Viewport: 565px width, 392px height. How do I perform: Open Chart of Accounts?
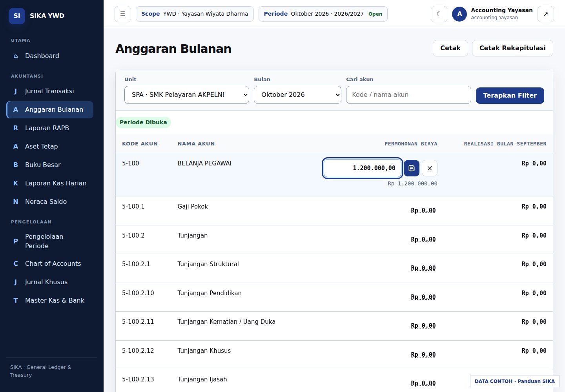click(50, 264)
